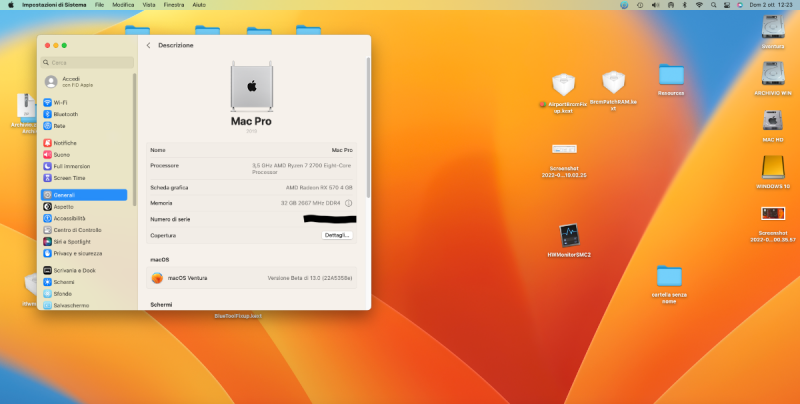Click the AMD Radeon RX 570 4 GB value

tap(319, 188)
